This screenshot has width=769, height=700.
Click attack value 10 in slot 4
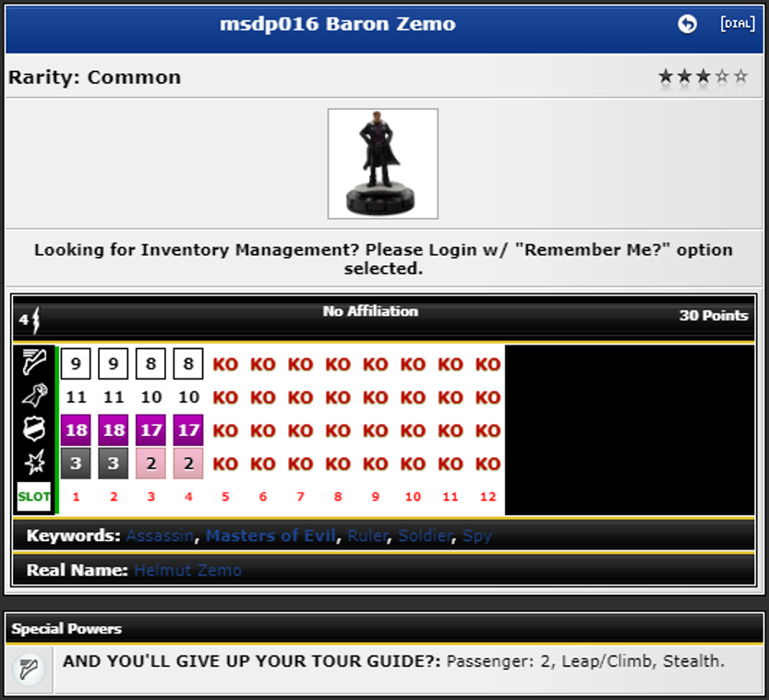coord(189,397)
